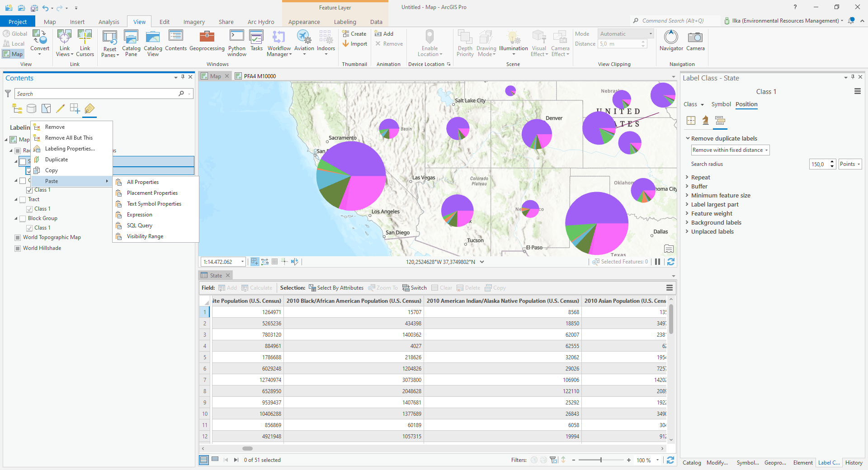This screenshot has height=470, width=868.
Task: Choose Placement Properties from Paste submenu
Action: 152,193
